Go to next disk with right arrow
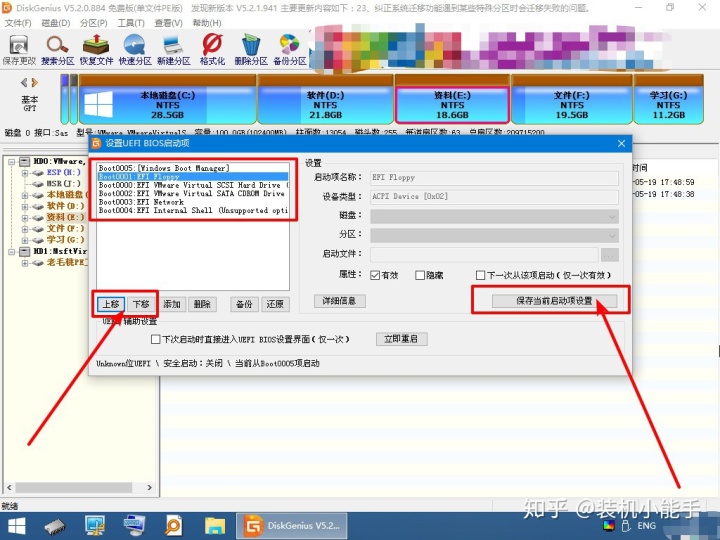 34,83
